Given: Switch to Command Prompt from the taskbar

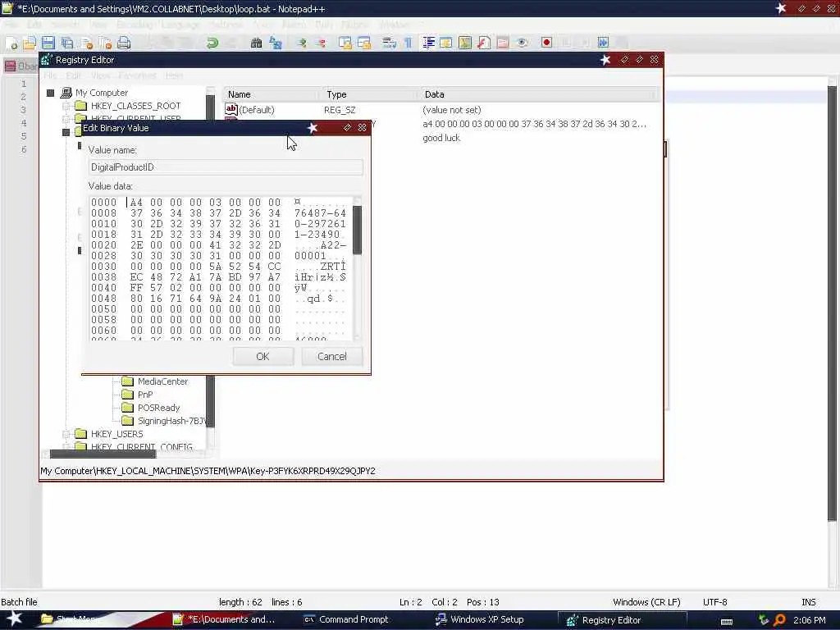Looking at the screenshot, I should point(347,620).
